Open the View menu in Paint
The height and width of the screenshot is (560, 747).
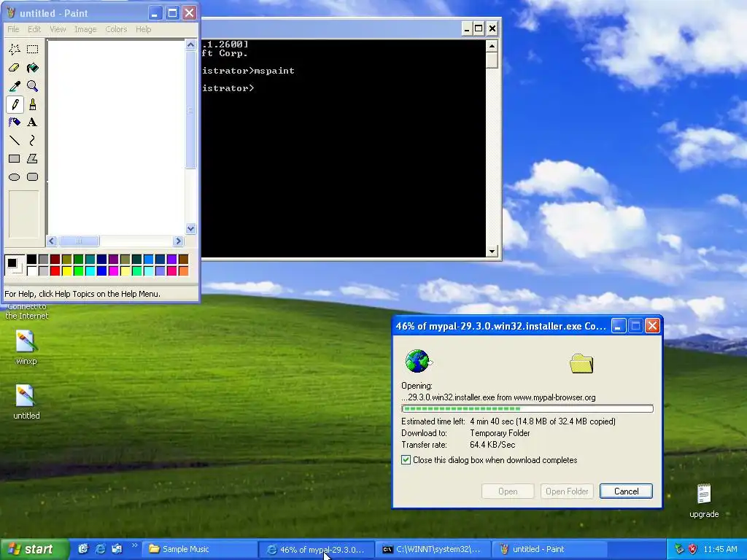tap(58, 29)
